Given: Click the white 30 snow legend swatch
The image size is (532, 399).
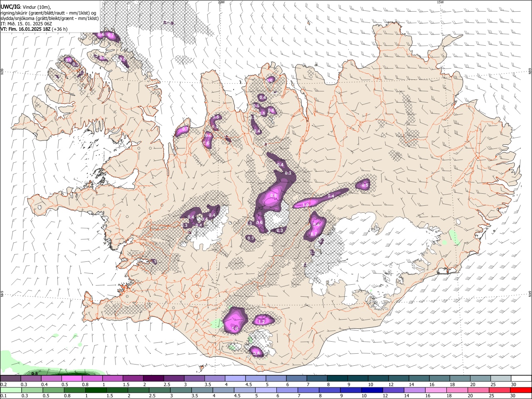Looking at the screenshot, I should (521, 378).
